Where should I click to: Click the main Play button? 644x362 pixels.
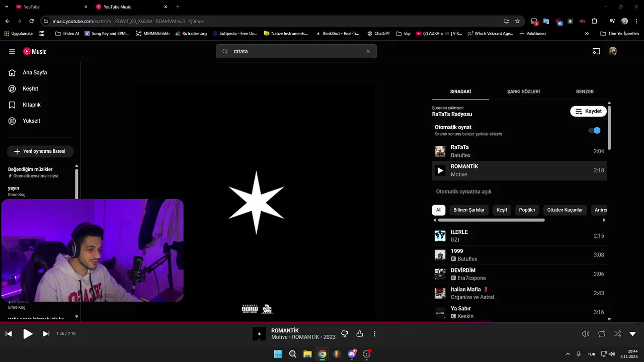tap(28, 334)
